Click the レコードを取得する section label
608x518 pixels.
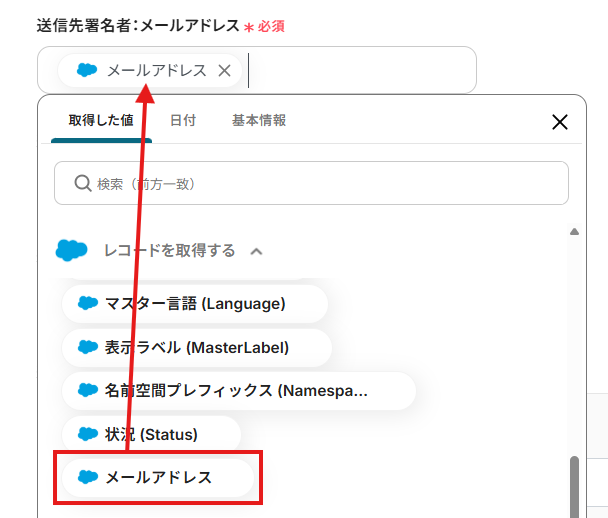pyautogui.click(x=169, y=251)
